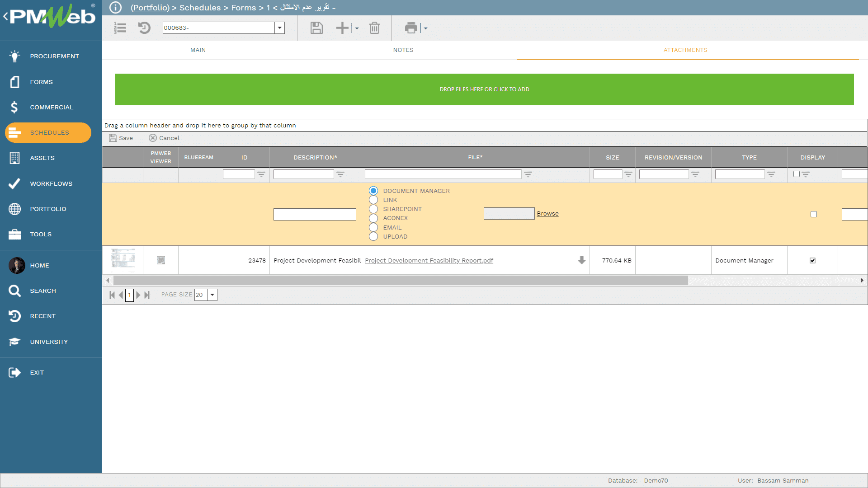Screen dimensions: 868x488
Task: Click the Revision/Version filter icon
Action: [x=695, y=174]
